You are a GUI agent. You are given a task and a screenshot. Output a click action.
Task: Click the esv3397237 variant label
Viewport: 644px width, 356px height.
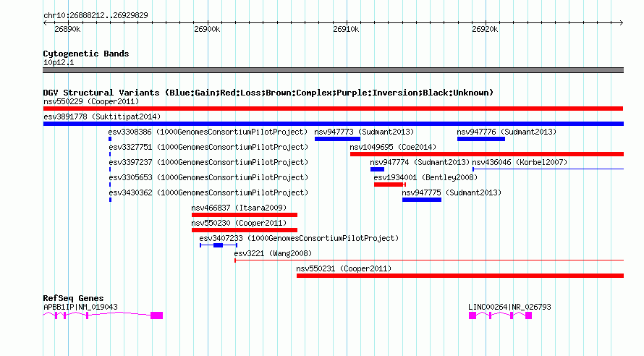click(208, 162)
